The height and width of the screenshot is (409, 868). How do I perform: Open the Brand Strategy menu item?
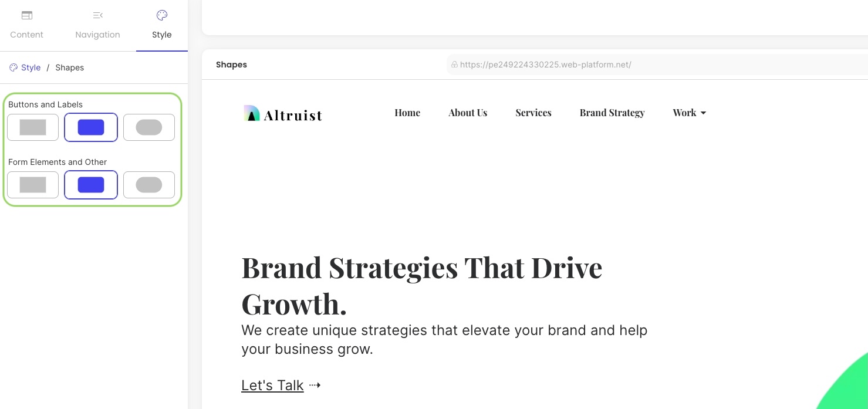point(612,113)
